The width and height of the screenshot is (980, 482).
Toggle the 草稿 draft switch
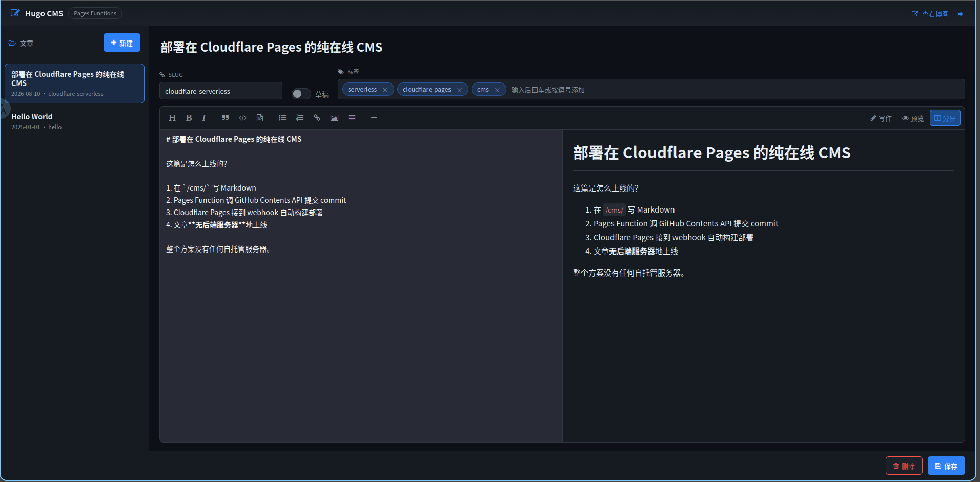pyautogui.click(x=301, y=94)
